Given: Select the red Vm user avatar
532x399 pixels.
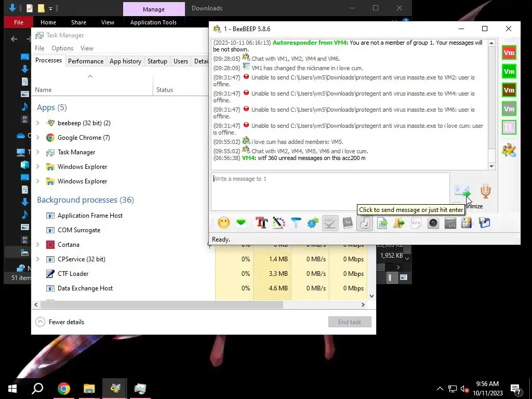Looking at the screenshot, I should [509, 53].
